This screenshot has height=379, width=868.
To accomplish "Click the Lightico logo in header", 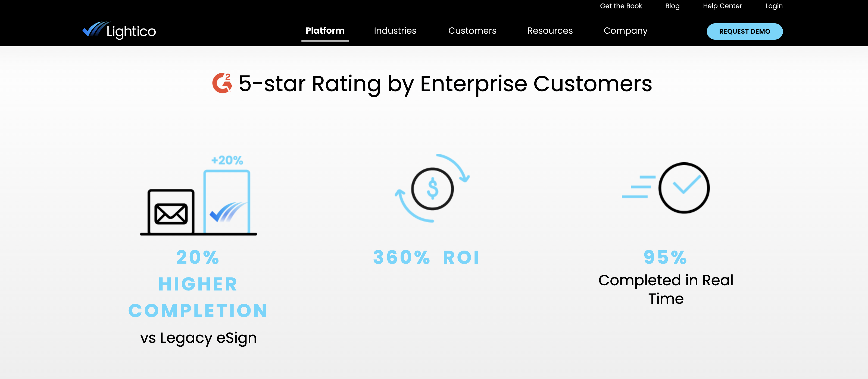I will [x=119, y=31].
